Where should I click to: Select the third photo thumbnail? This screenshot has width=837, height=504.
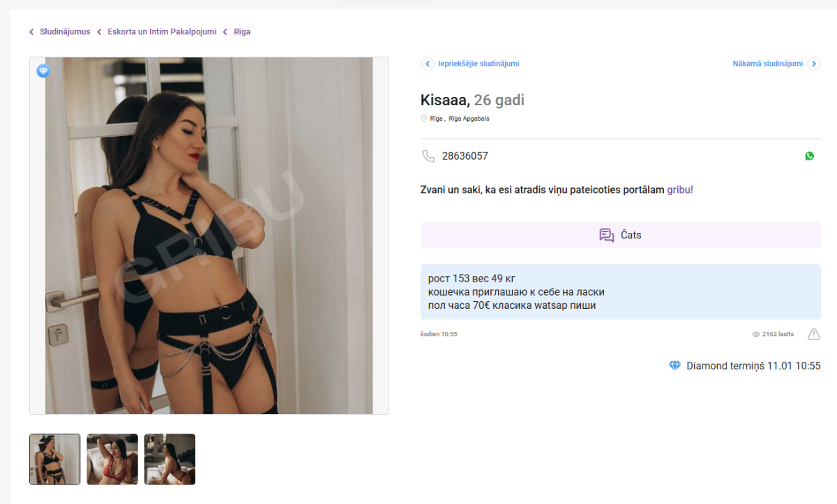pos(169,459)
